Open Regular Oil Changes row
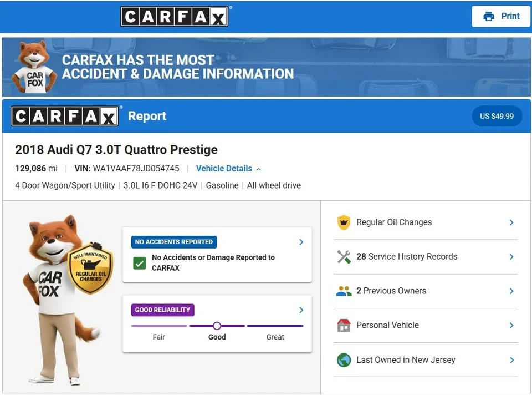The height and width of the screenshot is (395, 532). 426,222
